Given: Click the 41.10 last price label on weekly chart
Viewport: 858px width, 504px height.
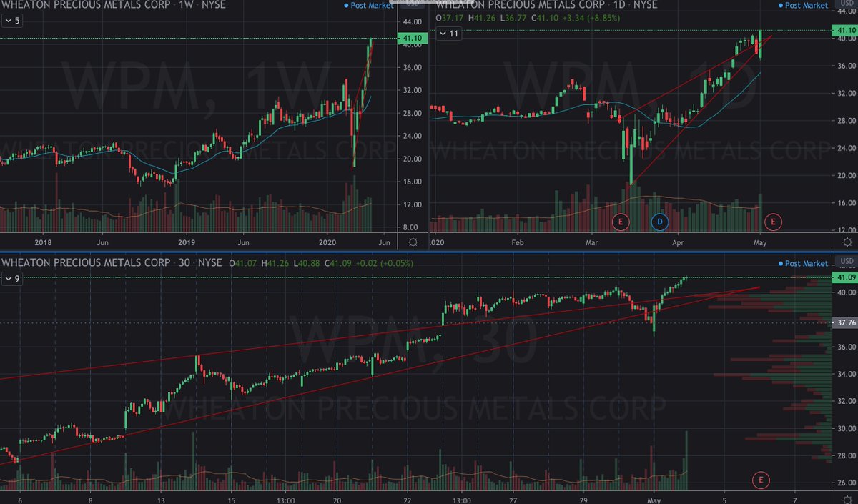Looking at the screenshot, I should pyautogui.click(x=413, y=38).
